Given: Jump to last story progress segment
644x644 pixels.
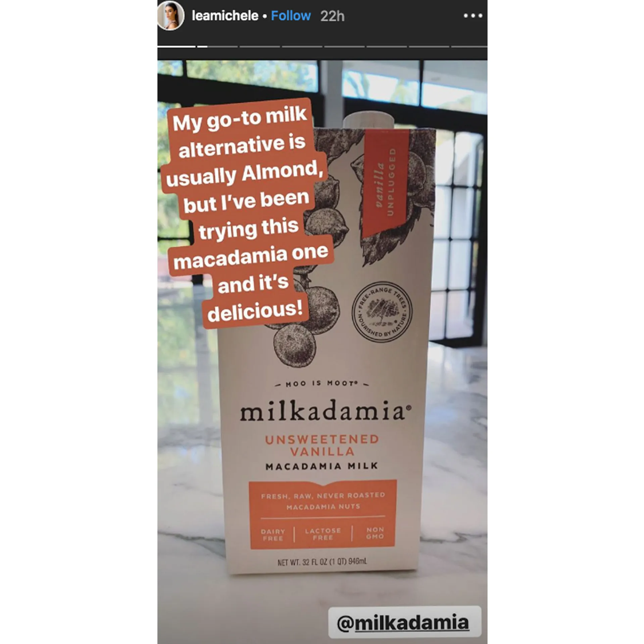Looking at the screenshot, I should tap(469, 46).
